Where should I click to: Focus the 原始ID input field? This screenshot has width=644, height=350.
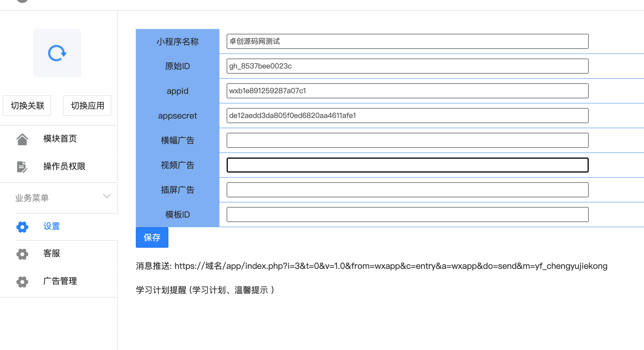click(x=407, y=66)
